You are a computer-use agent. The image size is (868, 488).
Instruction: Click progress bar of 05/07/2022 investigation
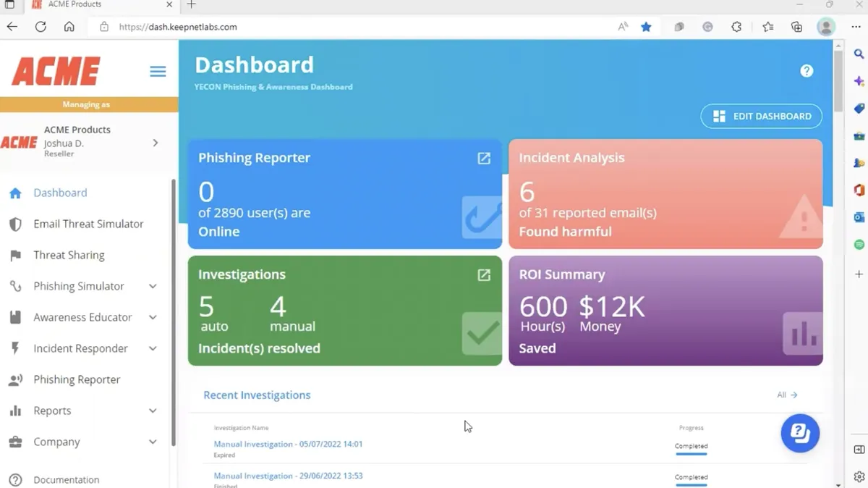(x=691, y=454)
